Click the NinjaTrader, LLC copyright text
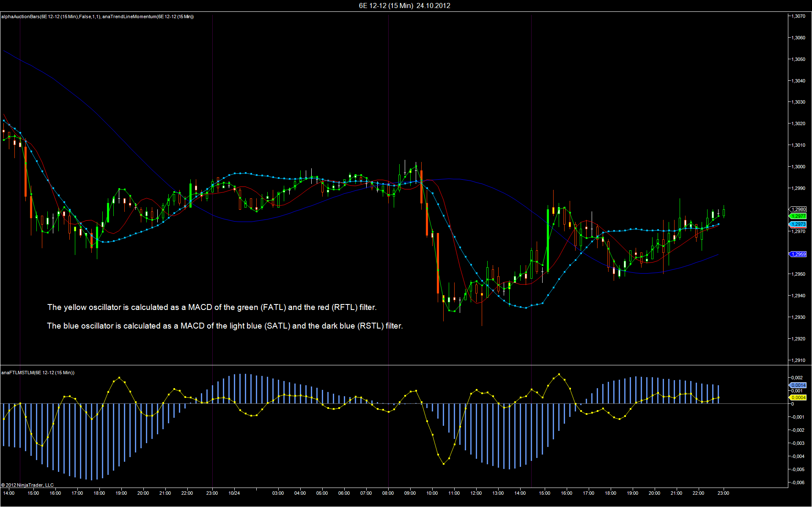The width and height of the screenshot is (812, 507). [27, 485]
